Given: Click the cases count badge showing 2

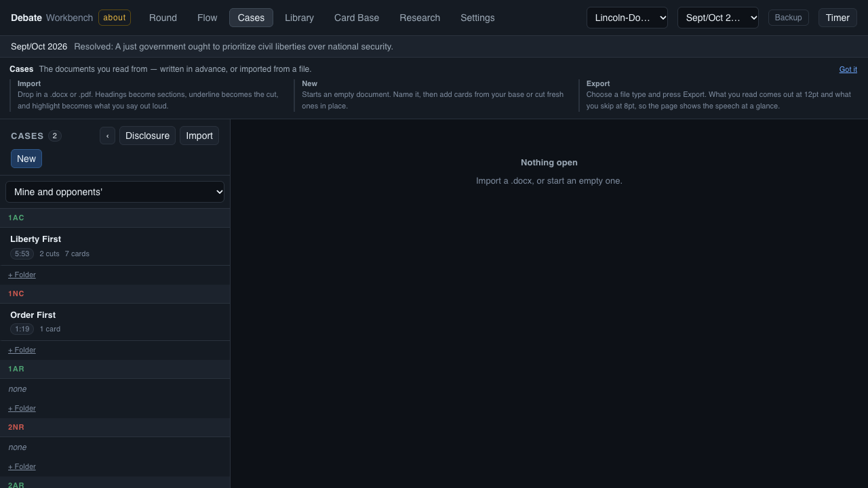Looking at the screenshot, I should (55, 136).
